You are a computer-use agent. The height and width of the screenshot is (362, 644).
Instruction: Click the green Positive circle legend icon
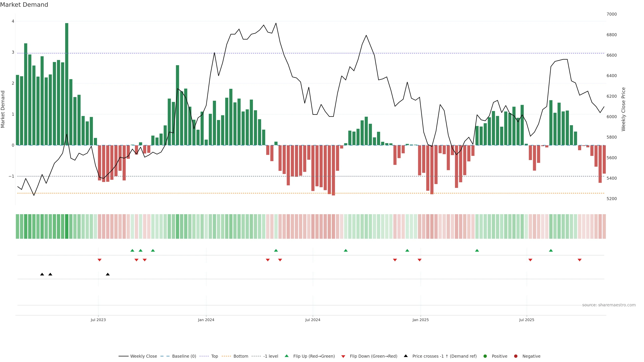485,356
